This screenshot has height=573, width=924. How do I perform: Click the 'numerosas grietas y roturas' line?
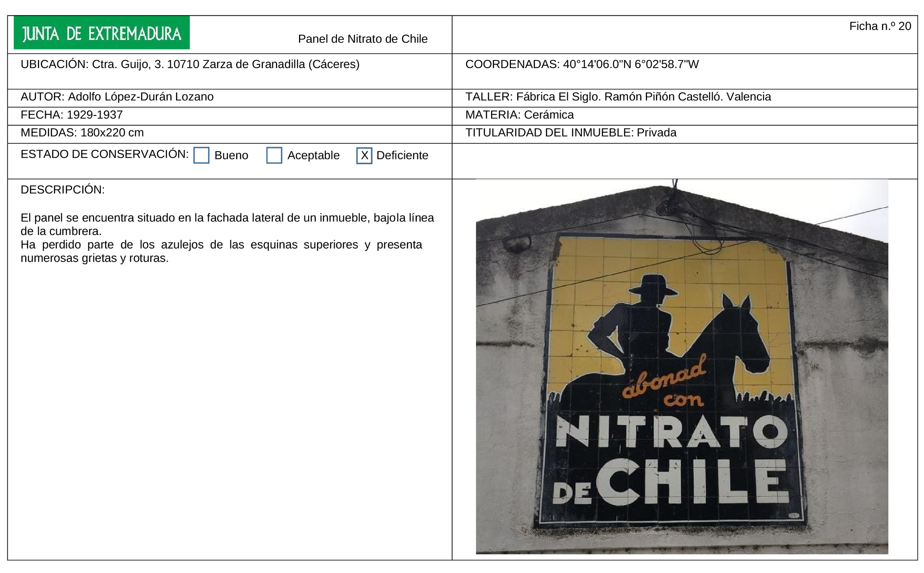pyautogui.click(x=94, y=258)
